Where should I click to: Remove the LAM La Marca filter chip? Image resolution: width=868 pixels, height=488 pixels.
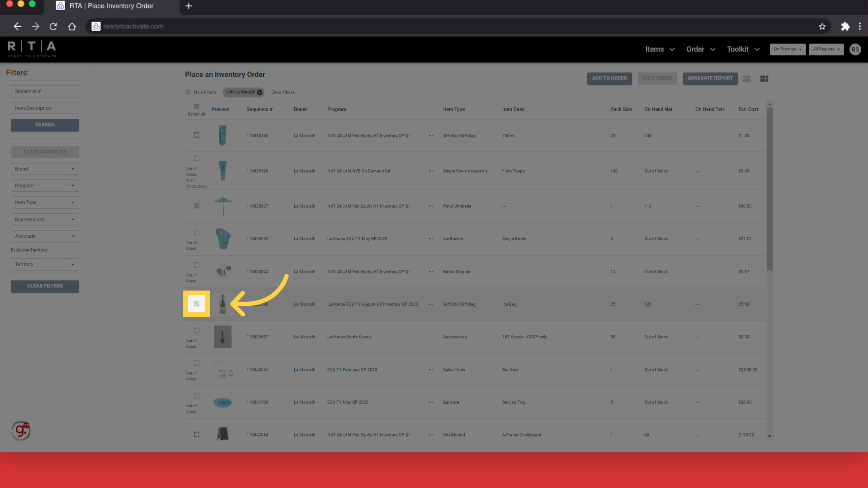click(x=259, y=92)
